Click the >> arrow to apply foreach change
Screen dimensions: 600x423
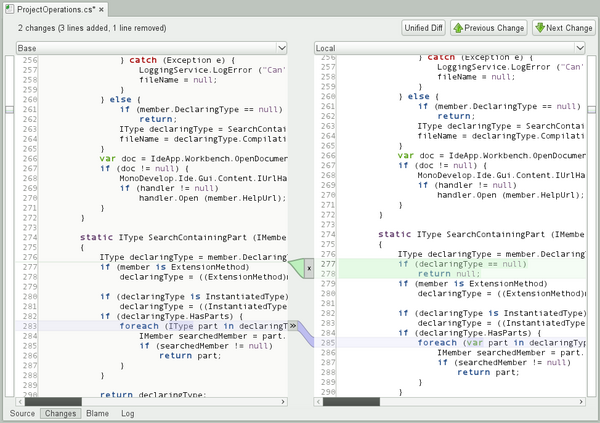[x=293, y=326]
